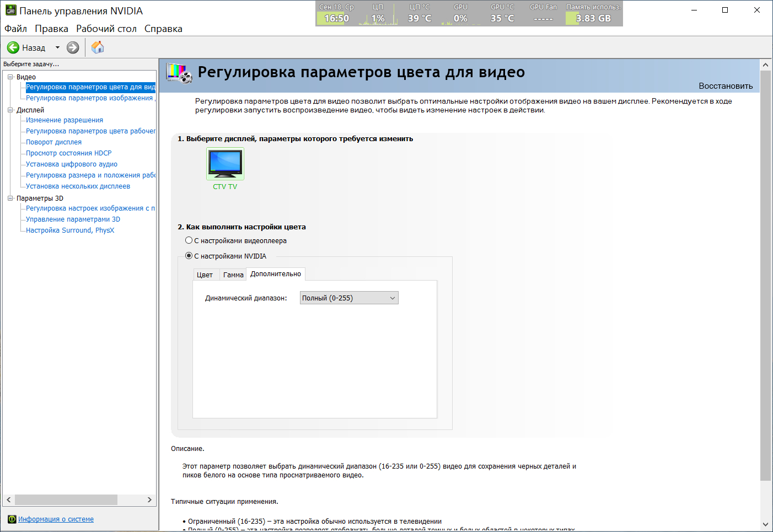Close the NVIDIA control panel window
The image size is (773, 532).
757,10
